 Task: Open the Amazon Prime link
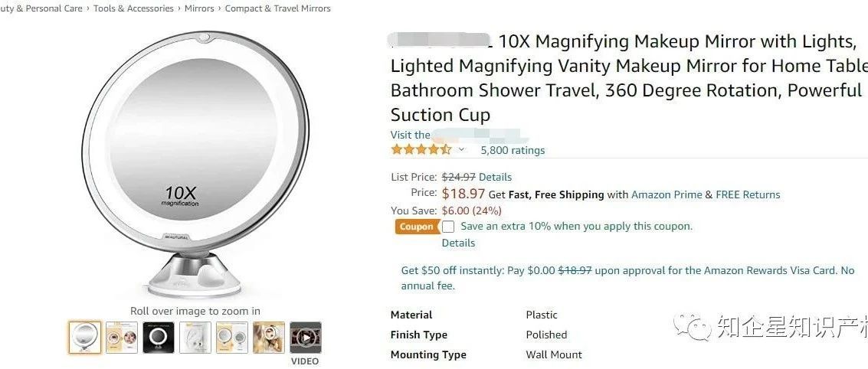point(667,194)
